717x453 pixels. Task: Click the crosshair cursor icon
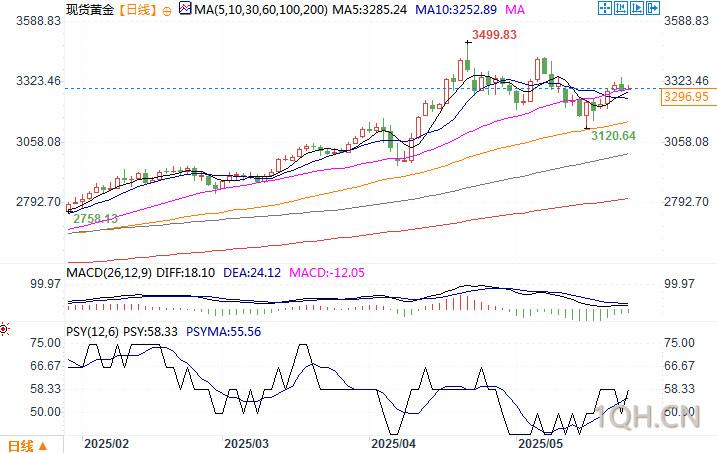pyautogui.click(x=605, y=8)
